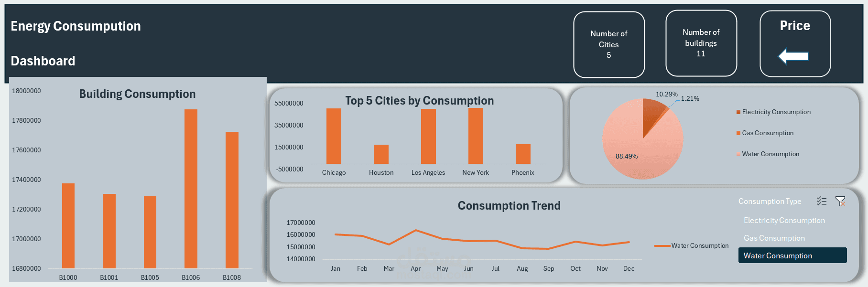The image size is (868, 287).
Task: Click the Number of Cities card
Action: [x=609, y=44]
